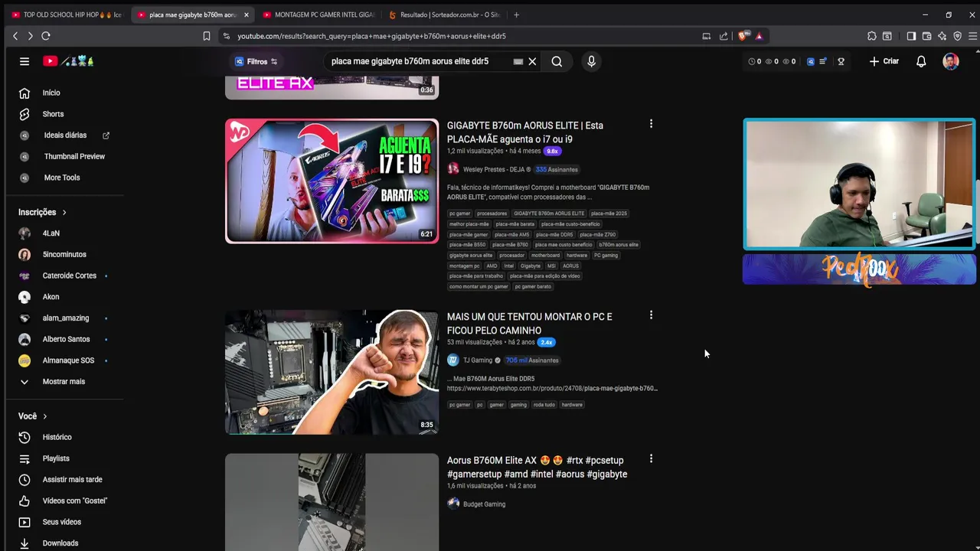Open the TJ Gaming channel link
980x551 pixels.
(478, 360)
